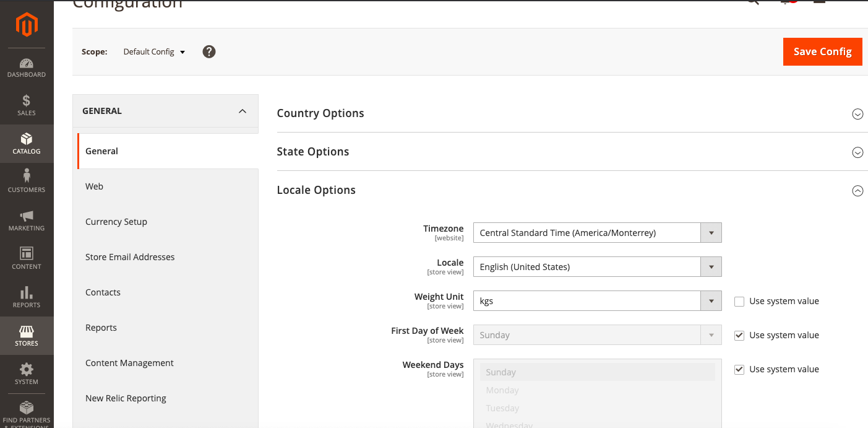868x428 pixels.
Task: Open the Timezone dropdown
Action: (711, 232)
